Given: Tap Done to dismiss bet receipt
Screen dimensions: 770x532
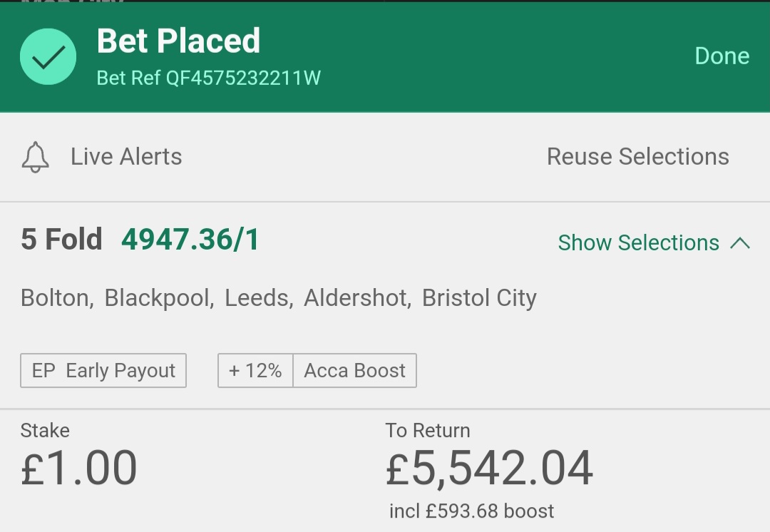Looking at the screenshot, I should pyautogui.click(x=722, y=56).
